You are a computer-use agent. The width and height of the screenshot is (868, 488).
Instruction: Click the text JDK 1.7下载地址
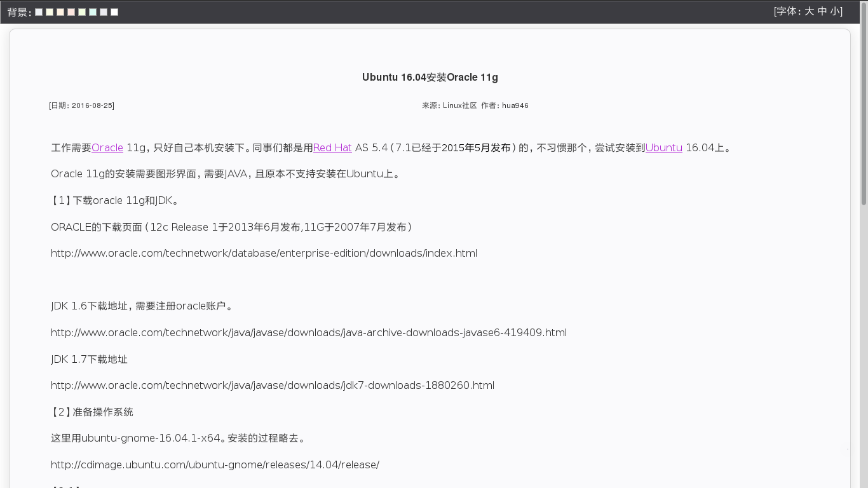click(89, 359)
